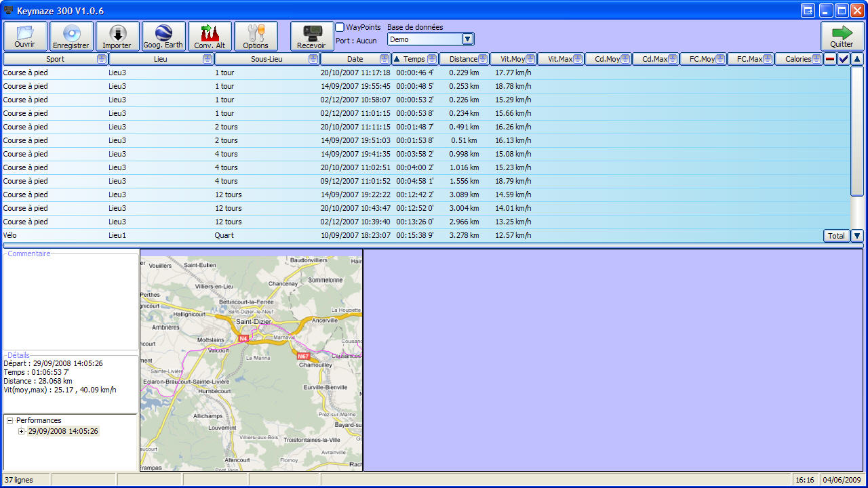
Task: Click the Lieu1 cell
Action: pos(117,235)
